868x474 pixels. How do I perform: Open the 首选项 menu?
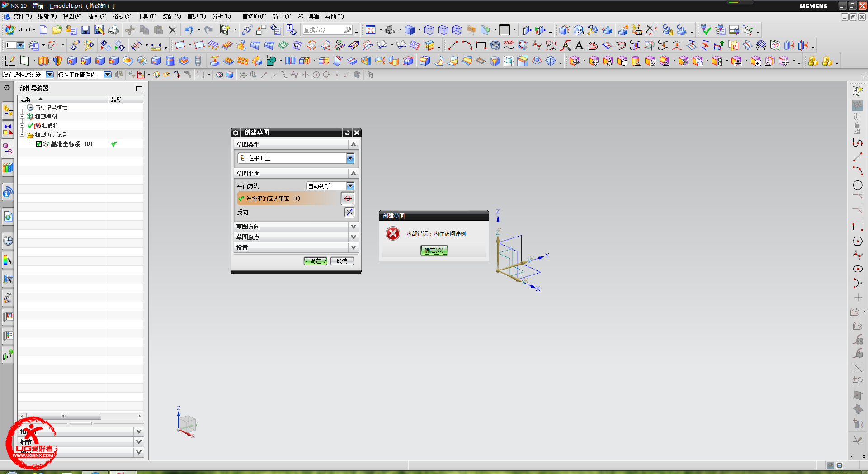tap(254, 17)
